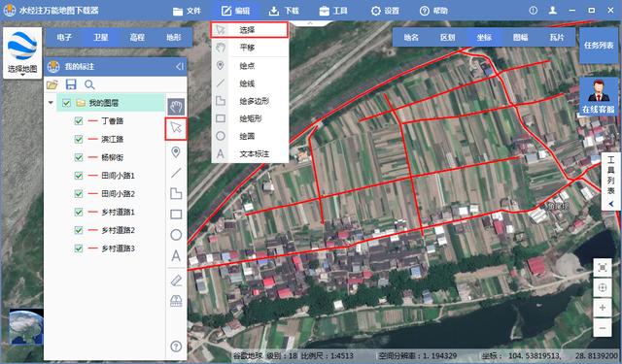Zoom in the map with the plus button

(x=603, y=308)
